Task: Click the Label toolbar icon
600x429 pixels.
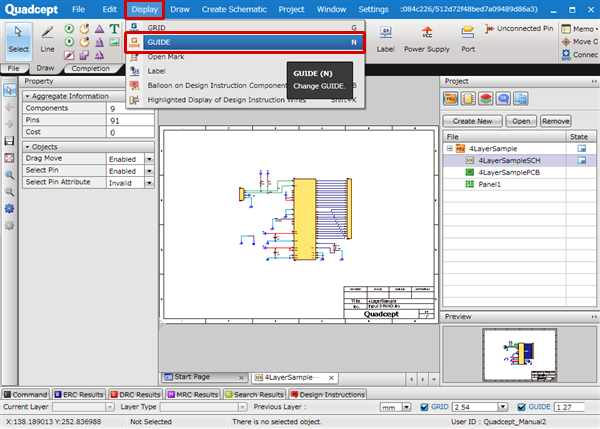Action: point(385,39)
